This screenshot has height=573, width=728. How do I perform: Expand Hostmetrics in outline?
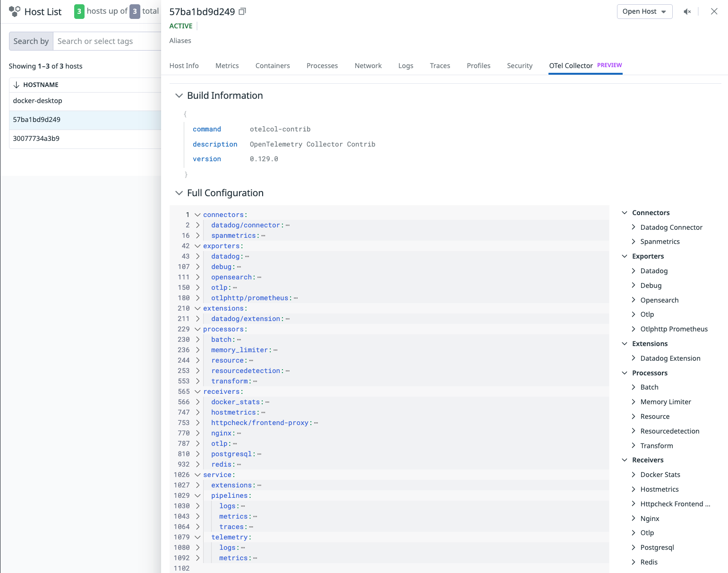point(634,489)
